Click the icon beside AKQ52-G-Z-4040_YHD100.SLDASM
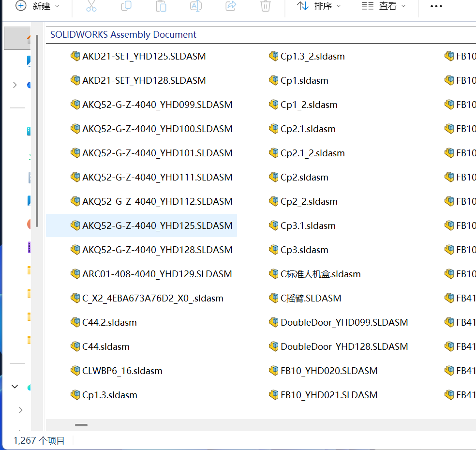Image resolution: width=476 pixels, height=450 pixels. (x=75, y=129)
